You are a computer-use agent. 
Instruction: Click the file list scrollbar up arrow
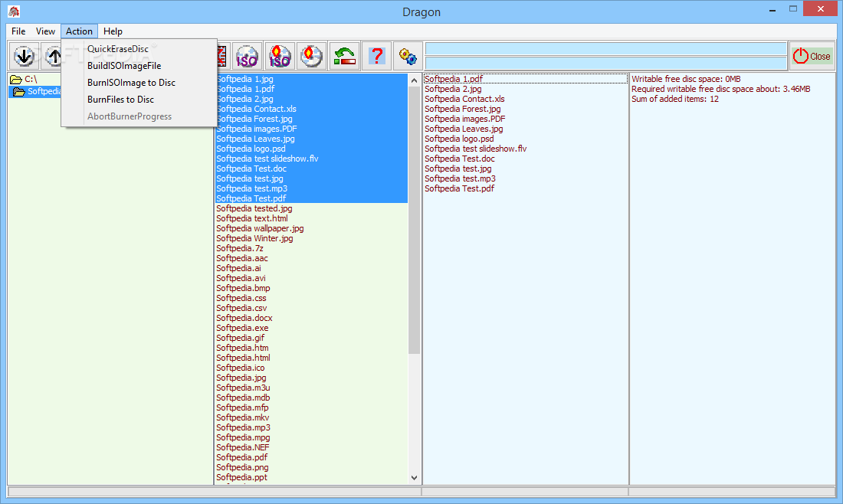click(x=414, y=80)
